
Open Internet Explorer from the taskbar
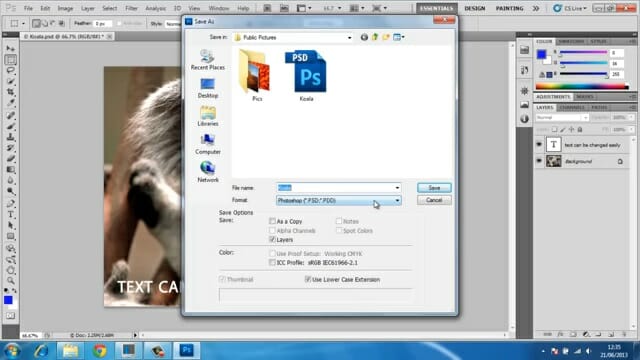click(41, 351)
